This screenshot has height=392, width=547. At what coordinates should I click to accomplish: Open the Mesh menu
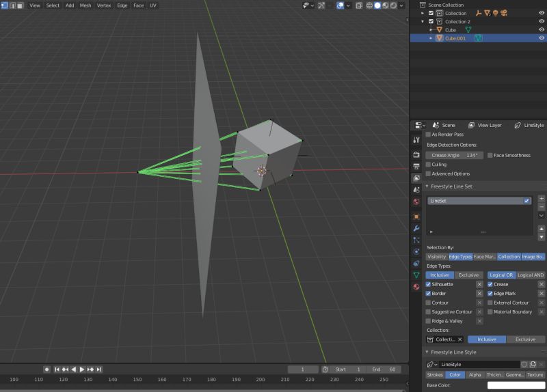(85, 5)
